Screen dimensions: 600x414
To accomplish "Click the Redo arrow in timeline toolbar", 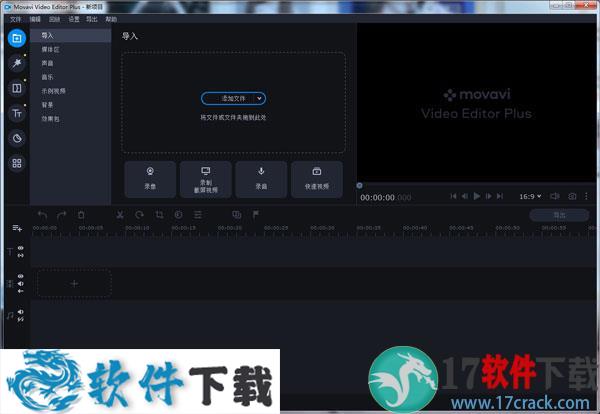I will point(62,215).
